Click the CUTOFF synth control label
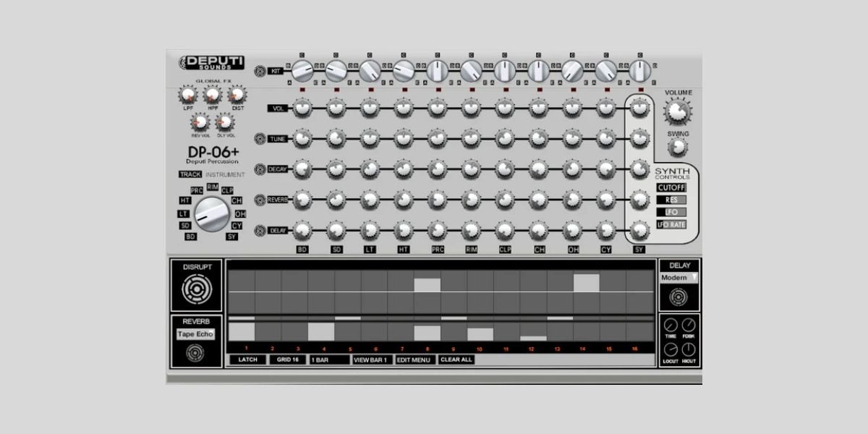Screen dimensions: 868x434 pos(671,187)
